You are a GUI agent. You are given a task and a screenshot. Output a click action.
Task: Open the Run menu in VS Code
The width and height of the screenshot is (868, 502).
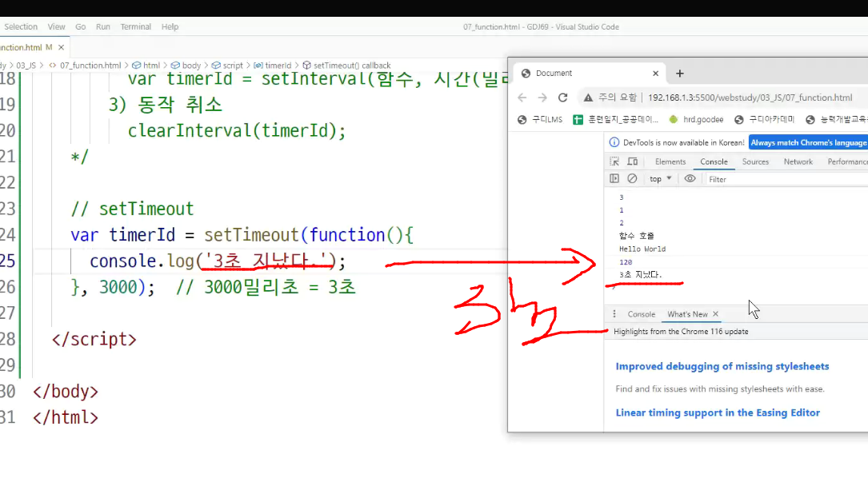tap(103, 26)
